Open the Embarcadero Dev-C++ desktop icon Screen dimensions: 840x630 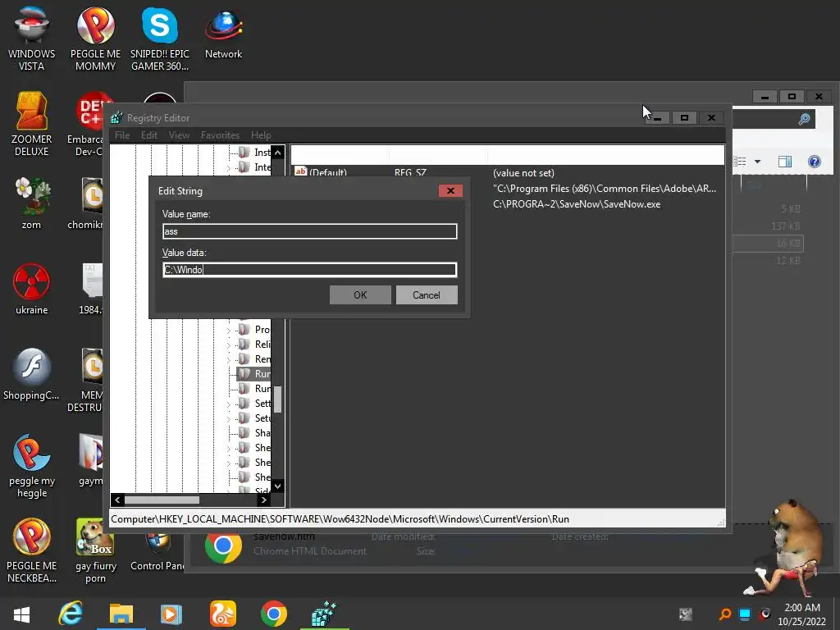pyautogui.click(x=89, y=125)
